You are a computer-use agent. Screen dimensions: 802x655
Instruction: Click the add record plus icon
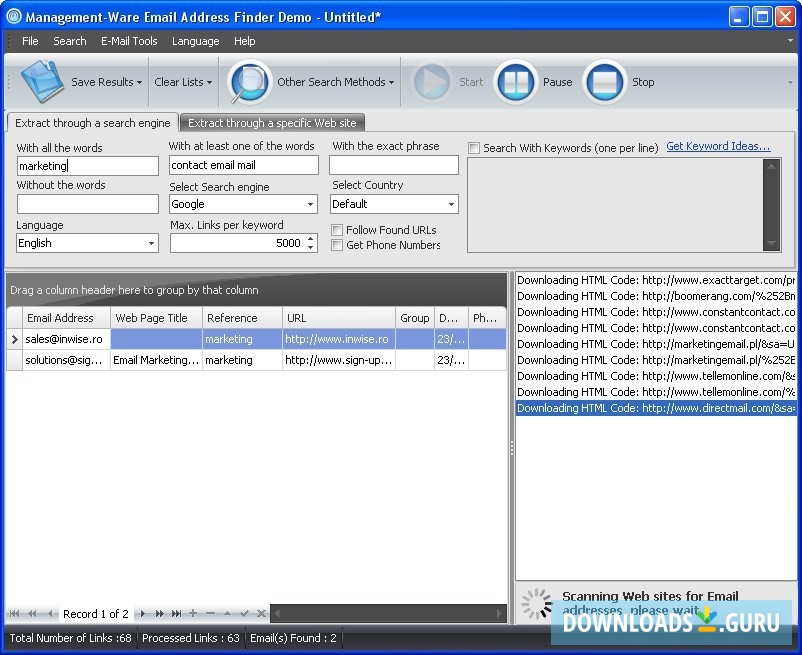[x=193, y=613]
